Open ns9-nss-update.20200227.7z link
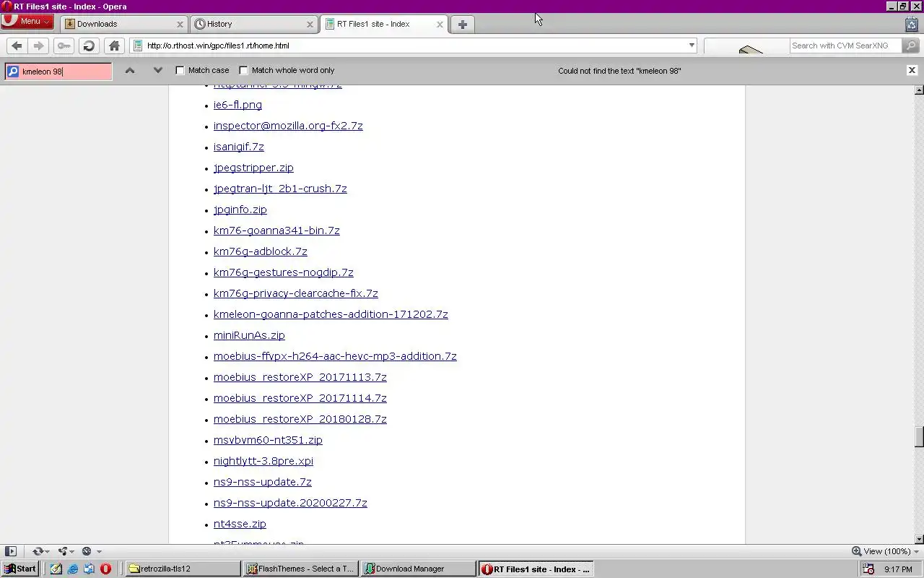This screenshot has height=578, width=924. pyautogui.click(x=290, y=503)
